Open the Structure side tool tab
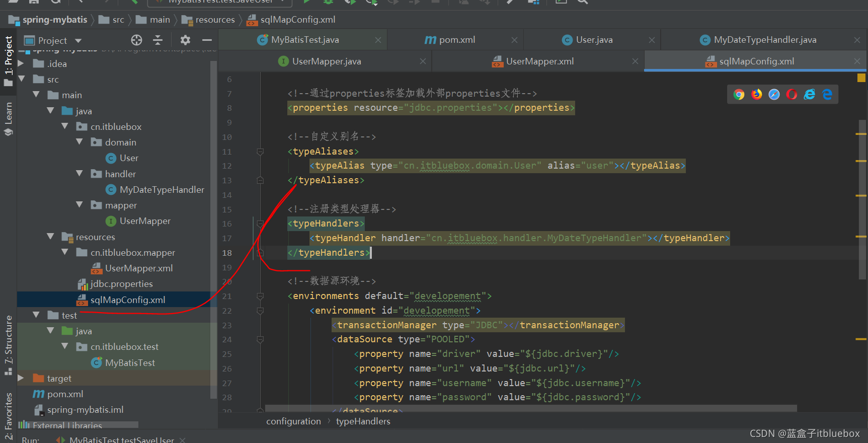The width and height of the screenshot is (868, 443). 9,345
